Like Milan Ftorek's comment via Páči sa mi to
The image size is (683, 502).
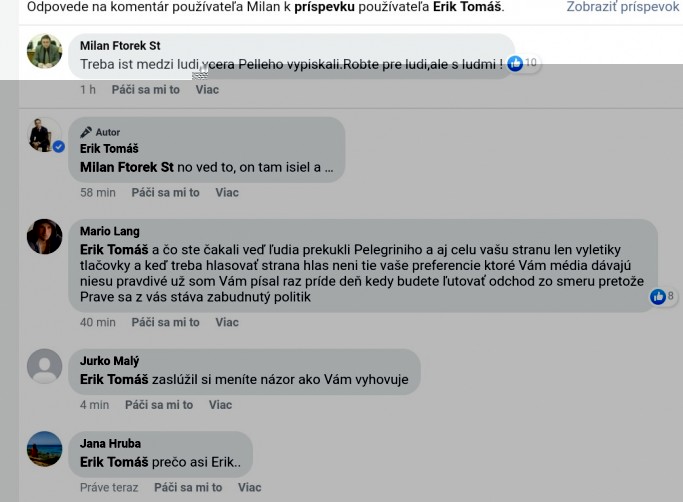(145, 90)
